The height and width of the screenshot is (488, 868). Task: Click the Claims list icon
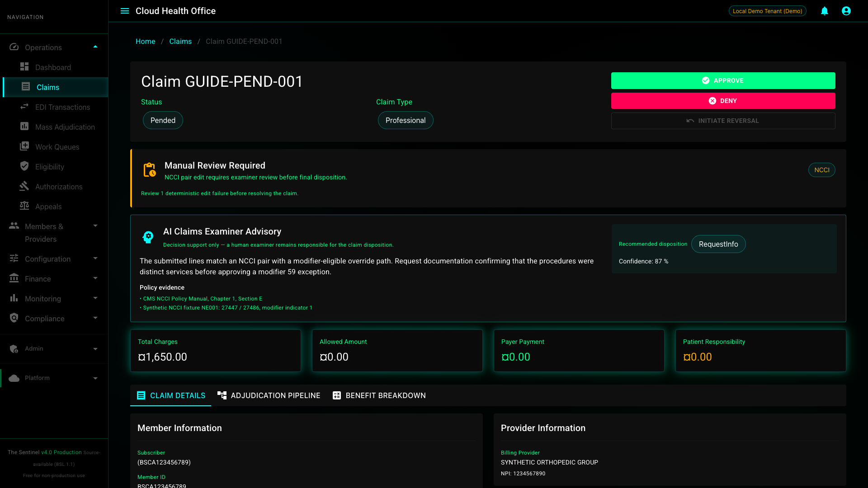(26, 87)
